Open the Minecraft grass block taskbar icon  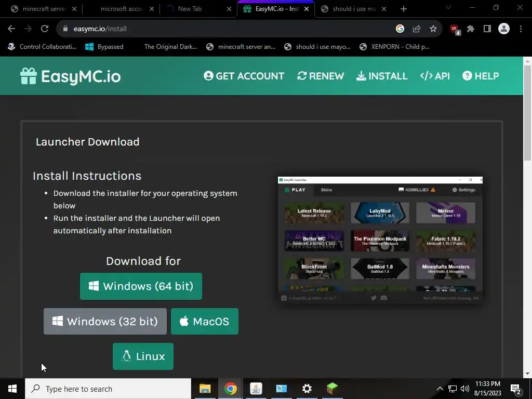tap(332, 389)
